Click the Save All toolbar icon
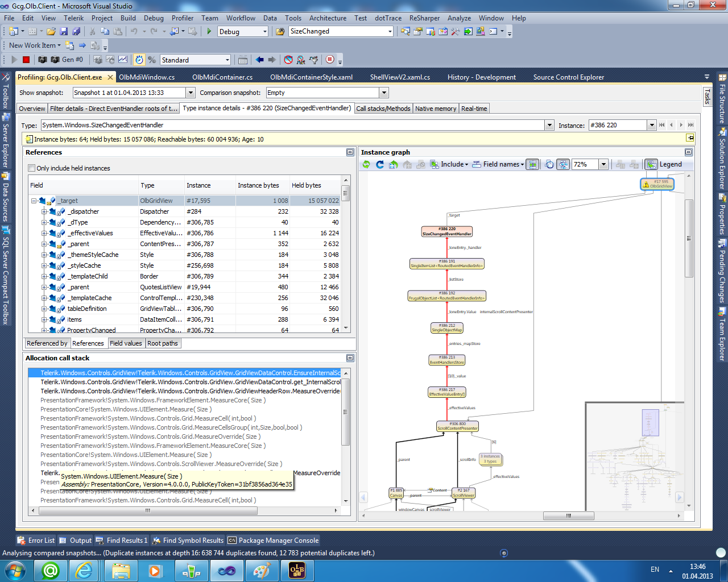 click(76, 31)
